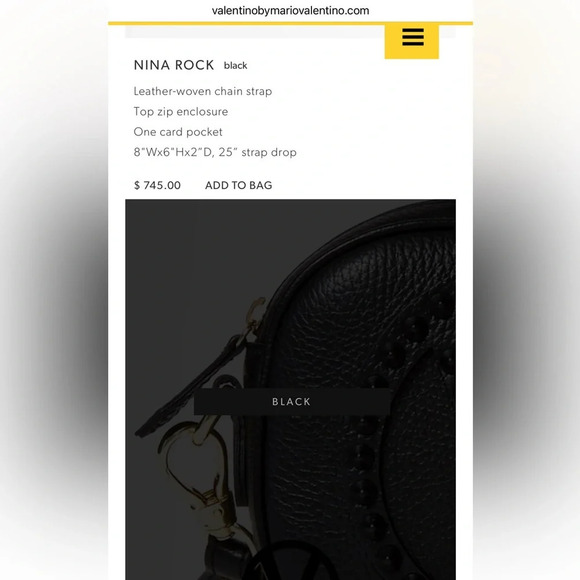Click the One card pocket detail

point(178,132)
